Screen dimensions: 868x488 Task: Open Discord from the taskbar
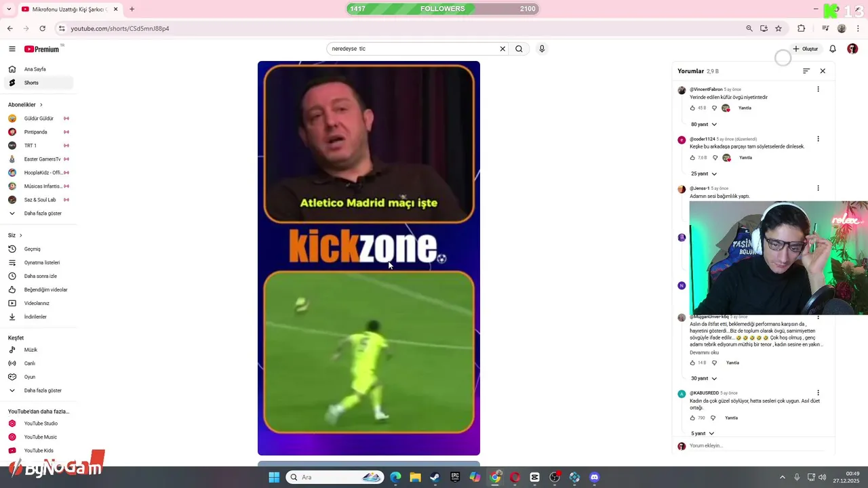tap(595, 477)
